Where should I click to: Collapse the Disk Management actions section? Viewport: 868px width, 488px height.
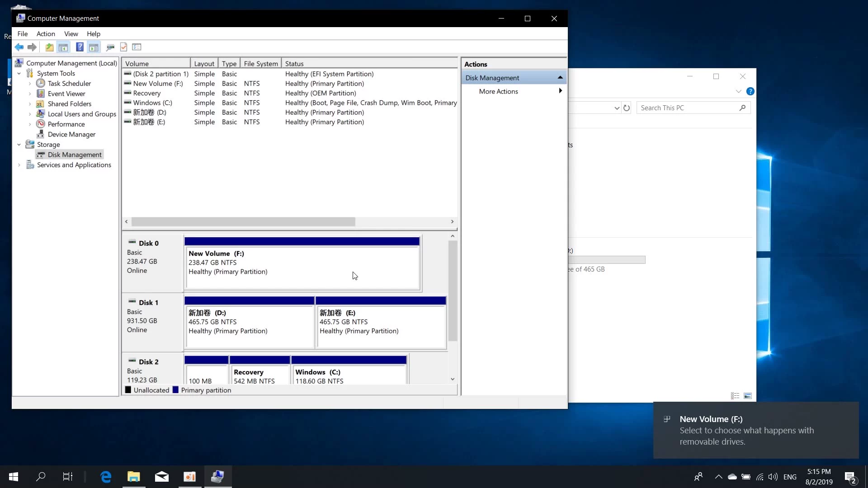tap(560, 78)
